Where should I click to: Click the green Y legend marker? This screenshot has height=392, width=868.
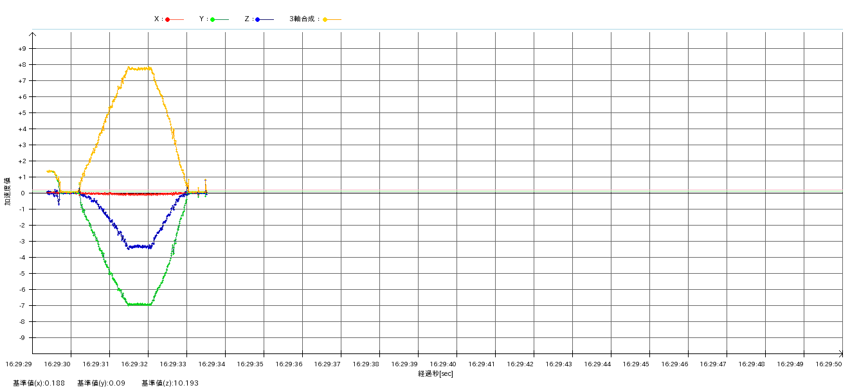213,19
